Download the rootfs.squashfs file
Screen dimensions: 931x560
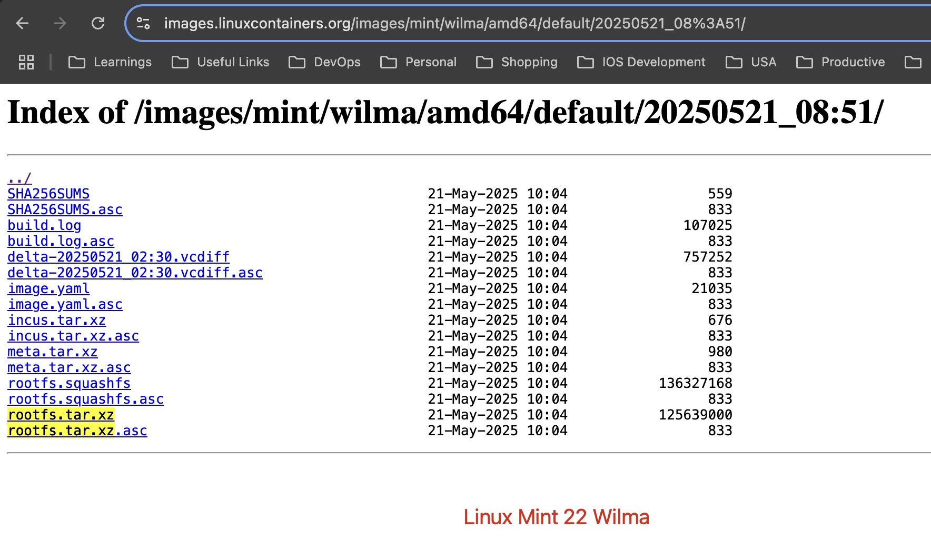click(x=69, y=383)
